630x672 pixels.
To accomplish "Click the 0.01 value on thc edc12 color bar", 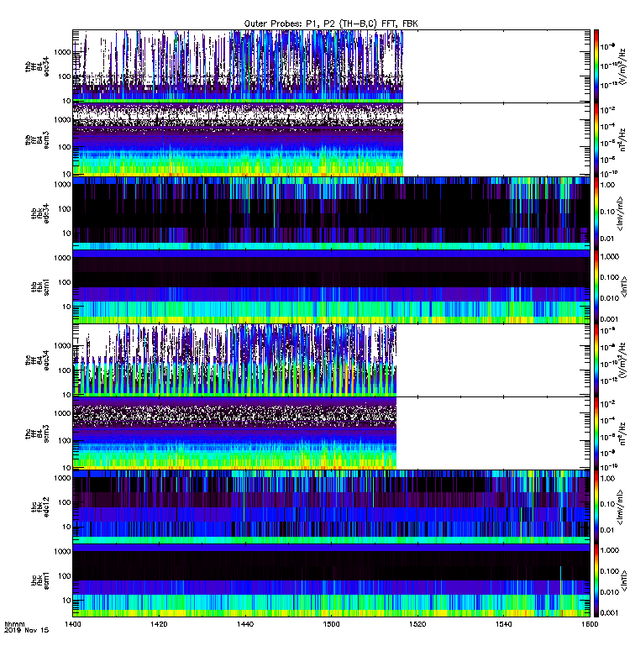I will (608, 530).
